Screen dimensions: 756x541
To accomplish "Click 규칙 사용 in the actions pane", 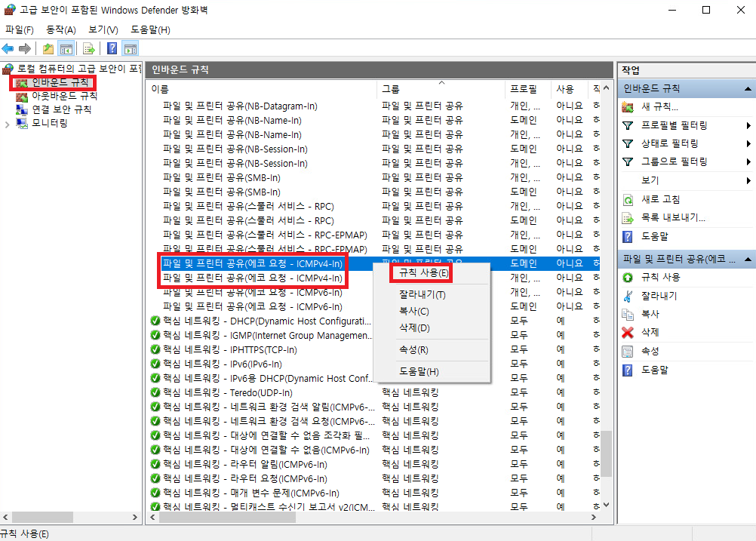I will click(660, 277).
